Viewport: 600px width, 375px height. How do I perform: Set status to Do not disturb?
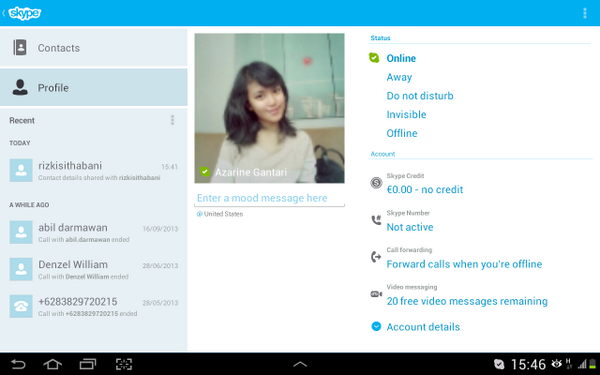[420, 96]
